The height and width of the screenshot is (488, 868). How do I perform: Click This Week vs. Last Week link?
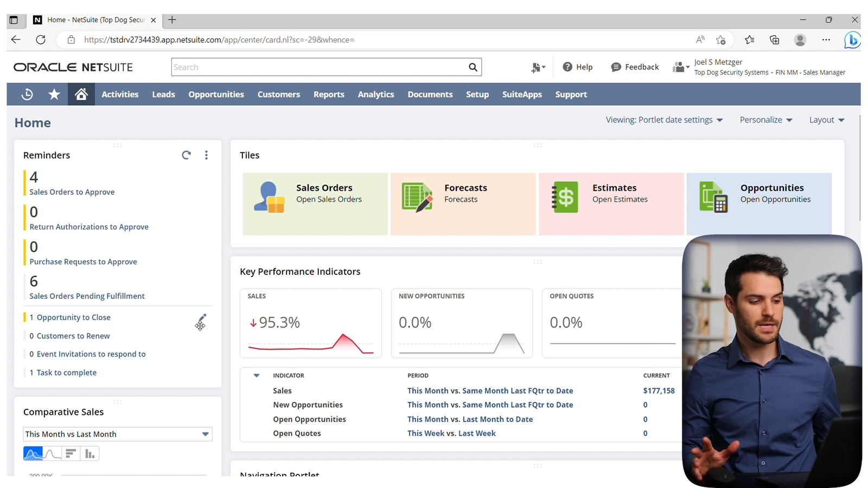[451, 433]
